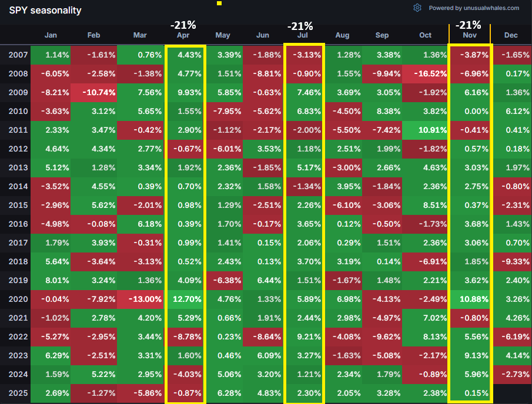Viewport: 532px width, 404px height.
Task: Select the 9.21% cell for July 2022
Action: (x=306, y=337)
